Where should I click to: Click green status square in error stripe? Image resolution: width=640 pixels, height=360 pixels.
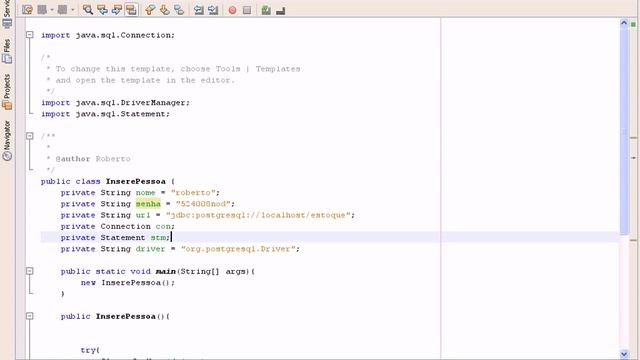pyautogui.click(x=633, y=24)
